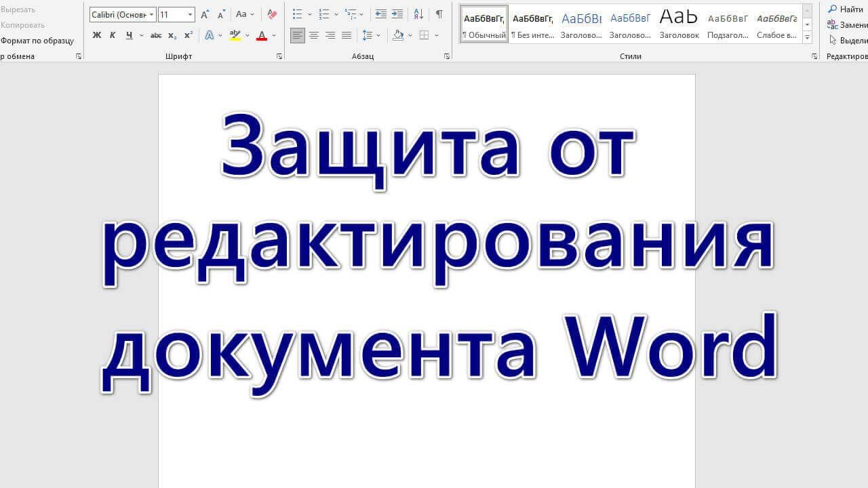Image resolution: width=868 pixels, height=488 pixels.
Task: Center the paragraph text
Action: click(313, 35)
